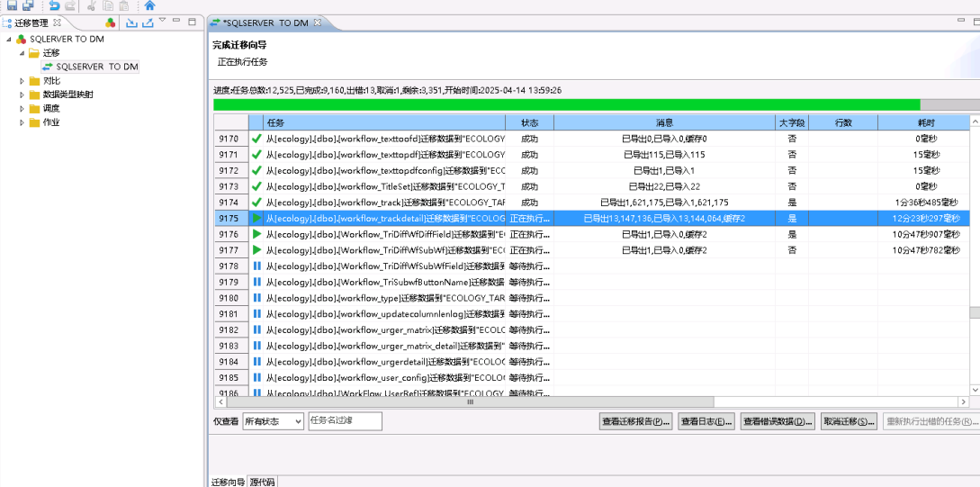
Task: Expand the 数据类型映射 folder
Action: (x=22, y=95)
